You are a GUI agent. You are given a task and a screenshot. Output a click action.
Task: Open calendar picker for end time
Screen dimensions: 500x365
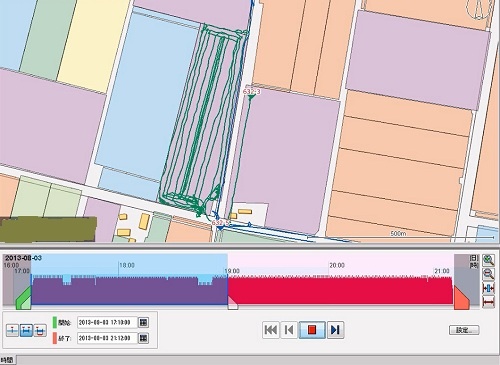pyautogui.click(x=143, y=338)
